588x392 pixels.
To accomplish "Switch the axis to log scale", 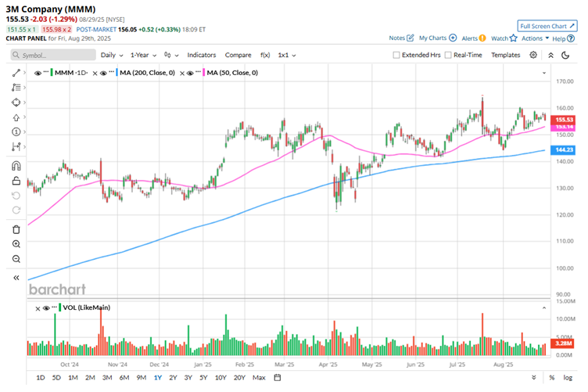I will tap(568, 377).
